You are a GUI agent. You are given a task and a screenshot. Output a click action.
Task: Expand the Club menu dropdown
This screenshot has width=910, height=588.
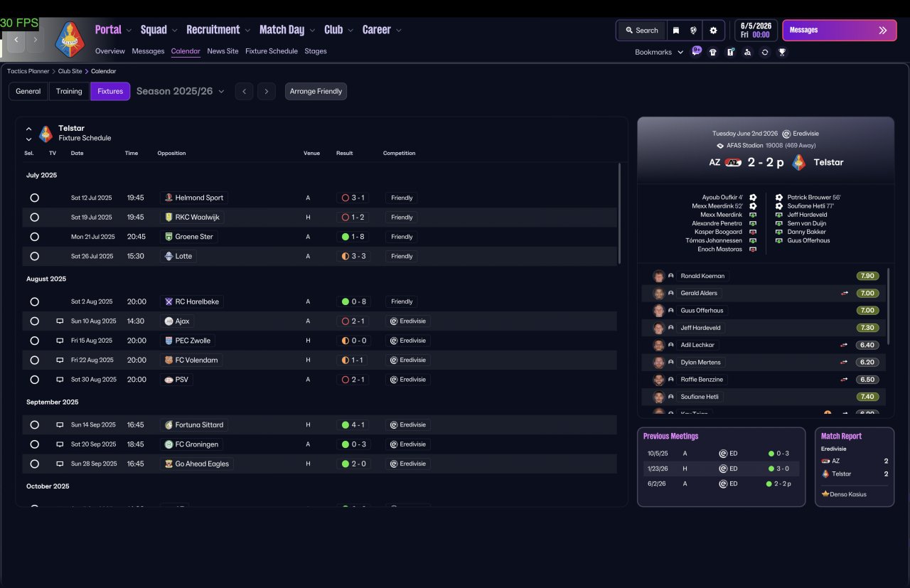(x=350, y=31)
